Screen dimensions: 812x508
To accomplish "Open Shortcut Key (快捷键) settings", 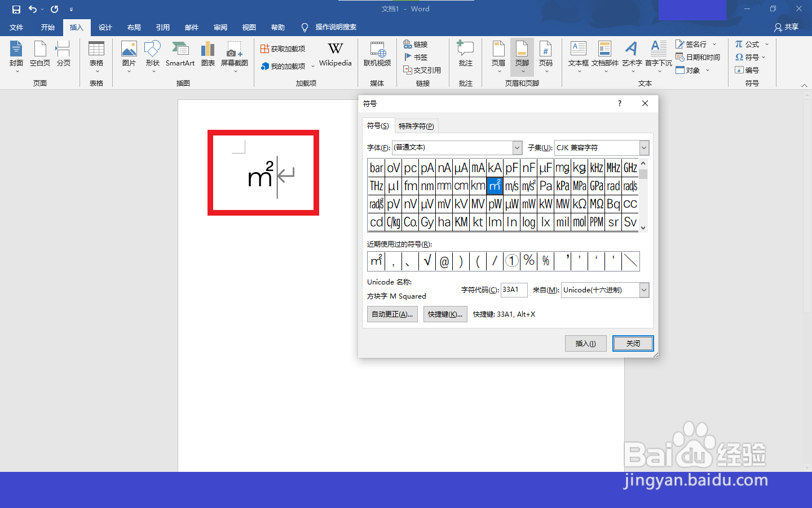I will 445,314.
